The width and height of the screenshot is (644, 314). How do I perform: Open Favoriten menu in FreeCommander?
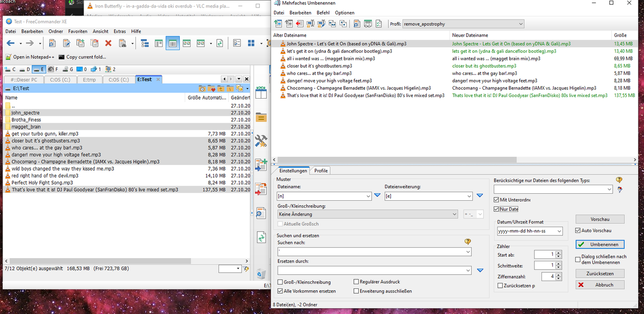pyautogui.click(x=77, y=31)
